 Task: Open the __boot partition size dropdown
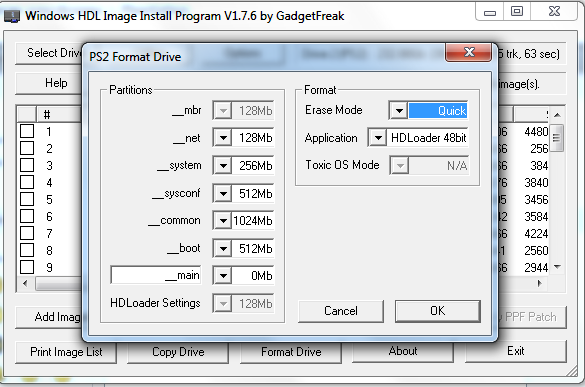(223, 248)
